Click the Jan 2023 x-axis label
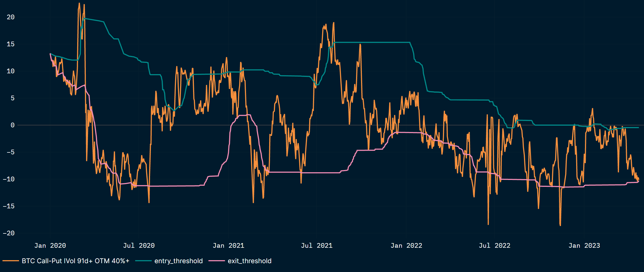The height and width of the screenshot is (272, 644). pos(584,246)
